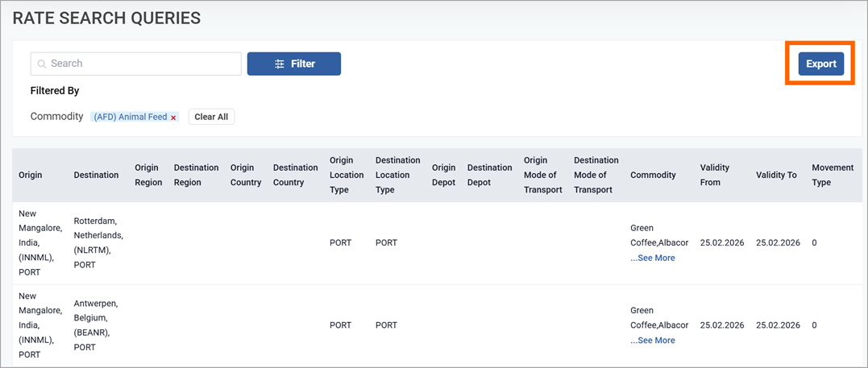Image resolution: width=868 pixels, height=368 pixels.
Task: Click the Origin Location Type header
Action: coord(347,175)
